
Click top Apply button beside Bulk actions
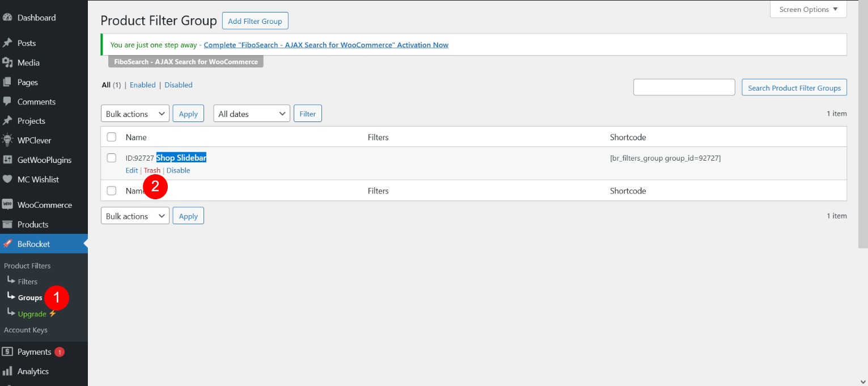(188, 114)
